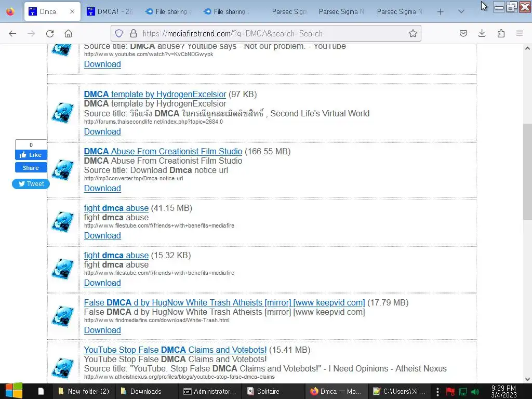Click disk icon beside YouTube Stop False
Screen dimensions: 532x399
[x=63, y=368]
